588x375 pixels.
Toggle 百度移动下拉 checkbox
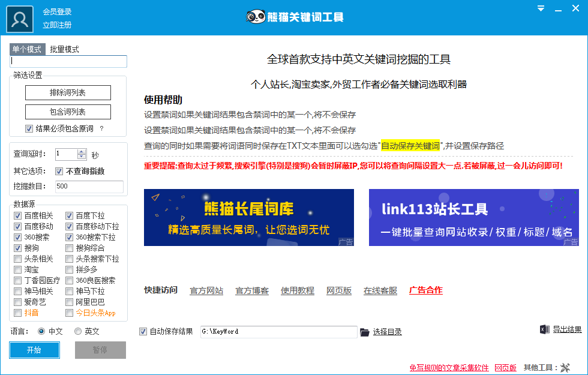(69, 227)
